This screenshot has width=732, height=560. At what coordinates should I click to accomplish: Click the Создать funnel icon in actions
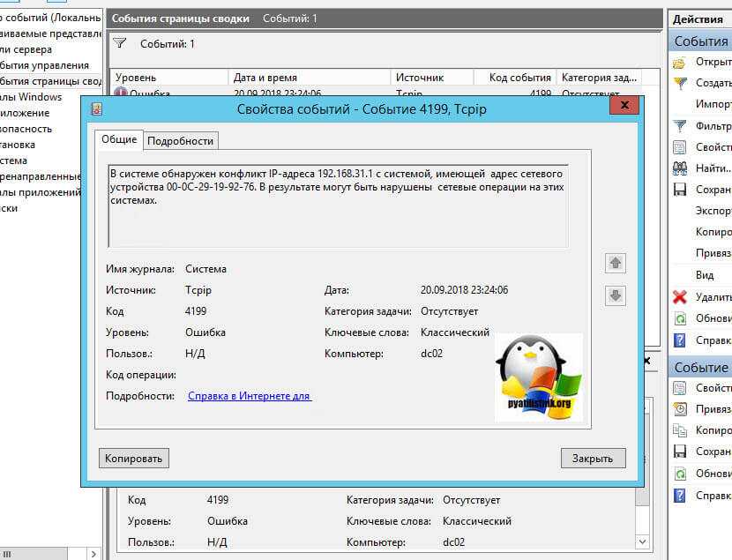(679, 83)
